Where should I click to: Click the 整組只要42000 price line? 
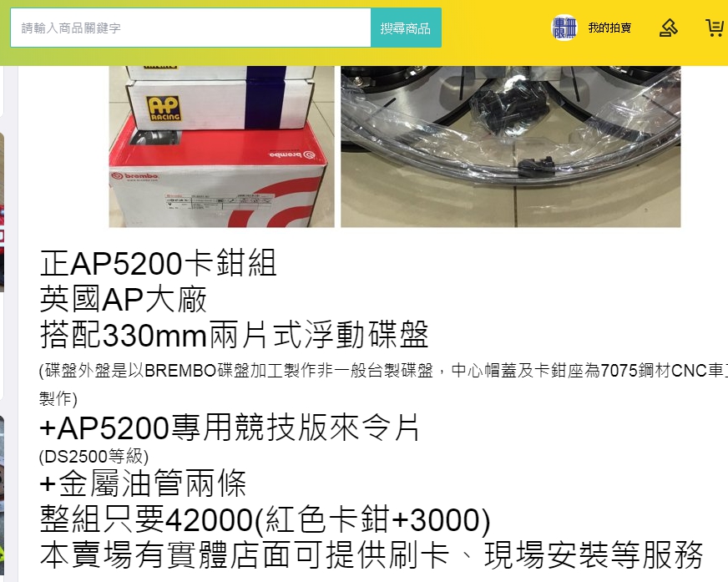[x=265, y=519]
